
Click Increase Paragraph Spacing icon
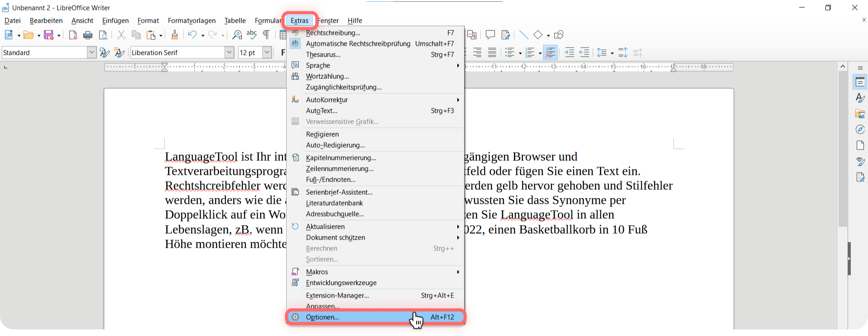pyautogui.click(x=623, y=53)
